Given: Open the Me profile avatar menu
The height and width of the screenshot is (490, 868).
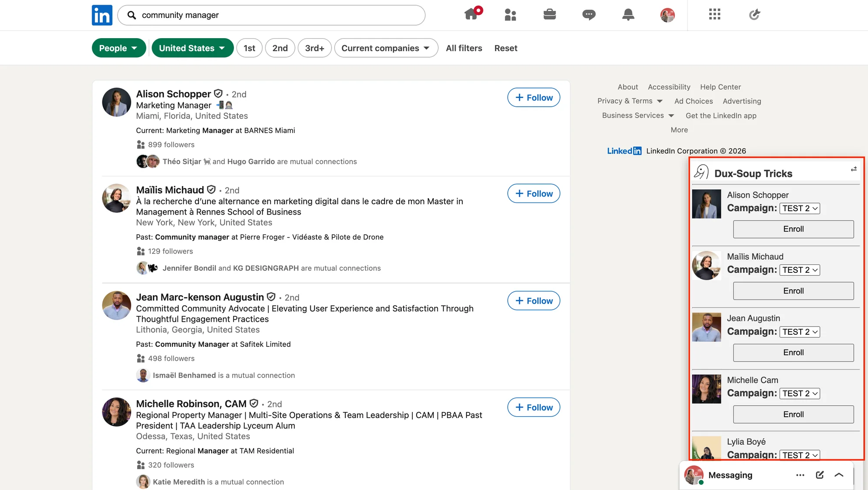Looking at the screenshot, I should pos(667,15).
